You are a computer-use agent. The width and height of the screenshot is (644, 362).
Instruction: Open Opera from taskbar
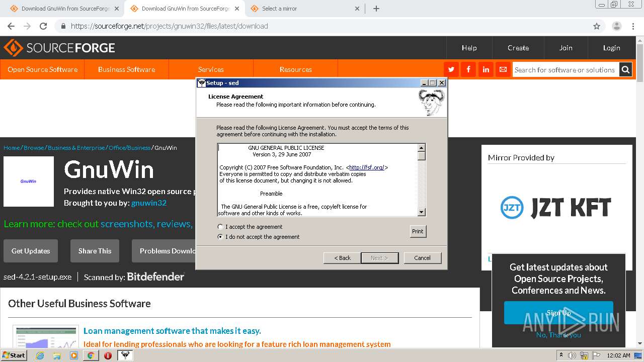pos(108,355)
